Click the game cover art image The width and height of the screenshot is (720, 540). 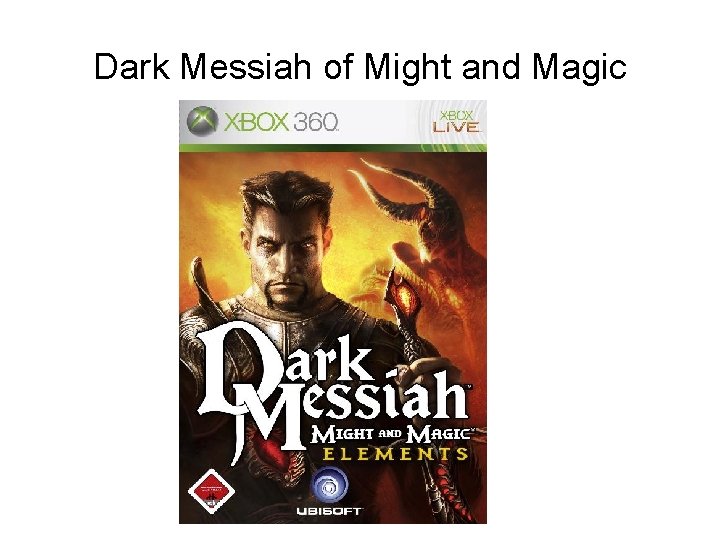(332, 312)
